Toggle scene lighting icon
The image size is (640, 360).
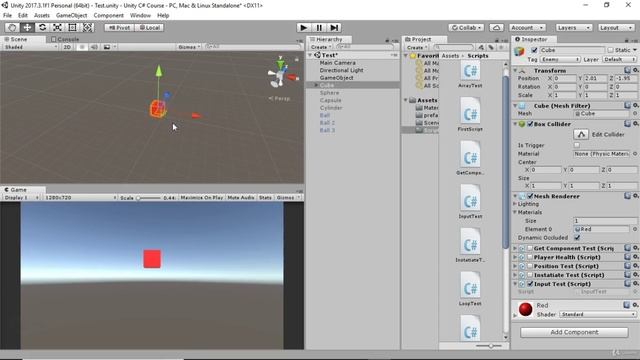click(x=82, y=47)
